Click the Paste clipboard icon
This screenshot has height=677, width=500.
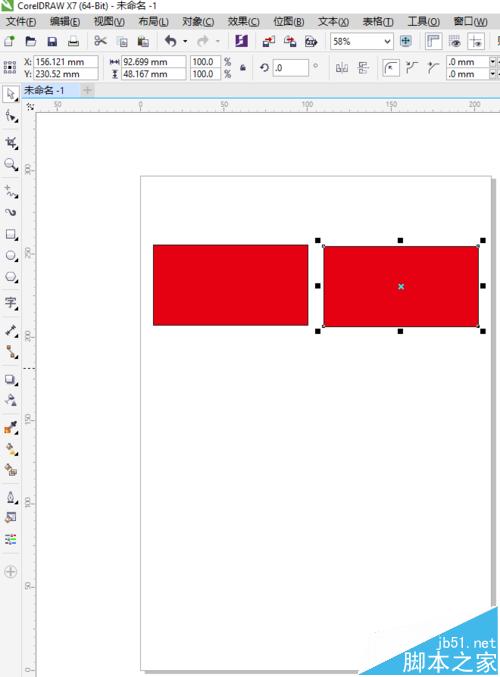tap(143, 41)
